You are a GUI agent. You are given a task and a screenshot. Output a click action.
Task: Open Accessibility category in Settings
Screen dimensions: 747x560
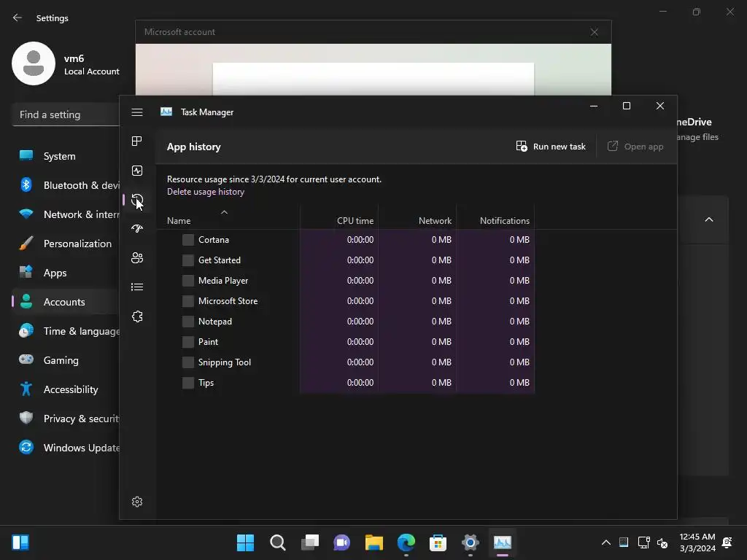click(66, 389)
